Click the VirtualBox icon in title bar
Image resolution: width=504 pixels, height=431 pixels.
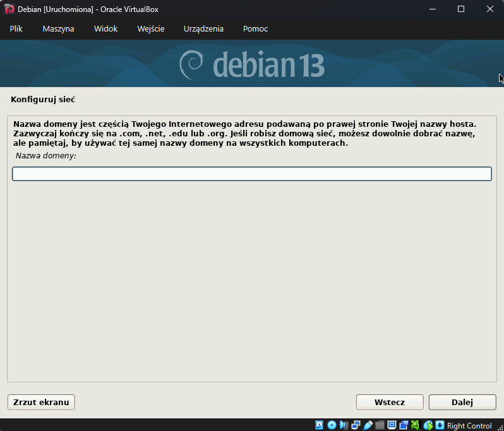(x=9, y=9)
